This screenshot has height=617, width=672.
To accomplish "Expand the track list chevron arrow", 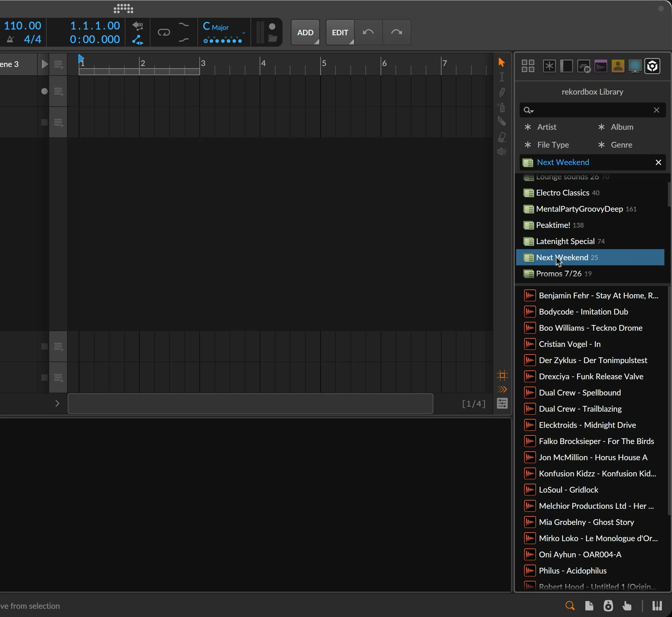I will (x=57, y=403).
